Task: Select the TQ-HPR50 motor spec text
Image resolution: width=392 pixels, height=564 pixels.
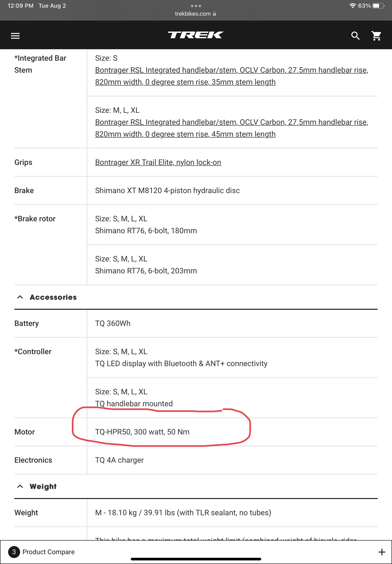Action: pos(142,432)
